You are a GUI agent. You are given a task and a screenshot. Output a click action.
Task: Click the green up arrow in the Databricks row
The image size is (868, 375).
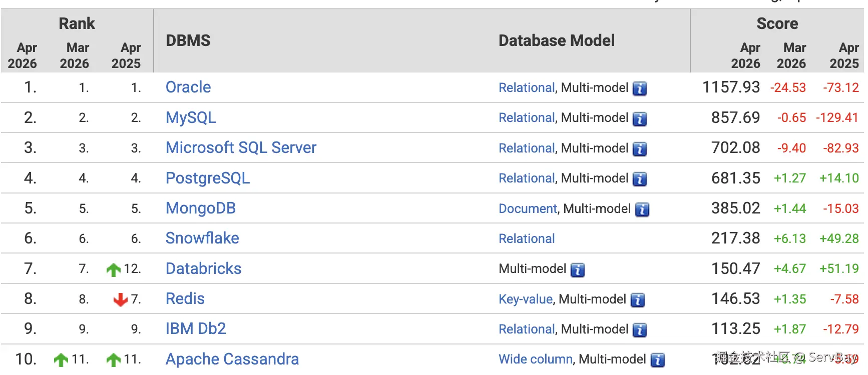(114, 269)
